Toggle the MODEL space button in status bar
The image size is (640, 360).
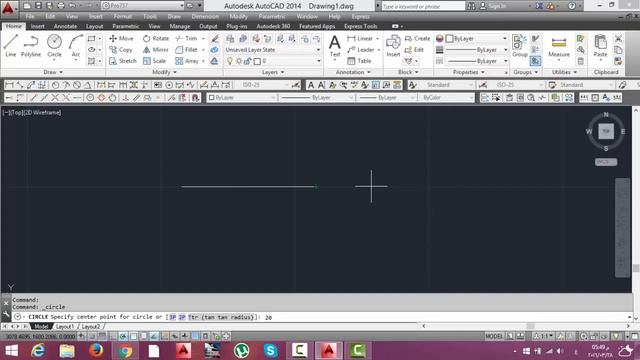point(494,336)
